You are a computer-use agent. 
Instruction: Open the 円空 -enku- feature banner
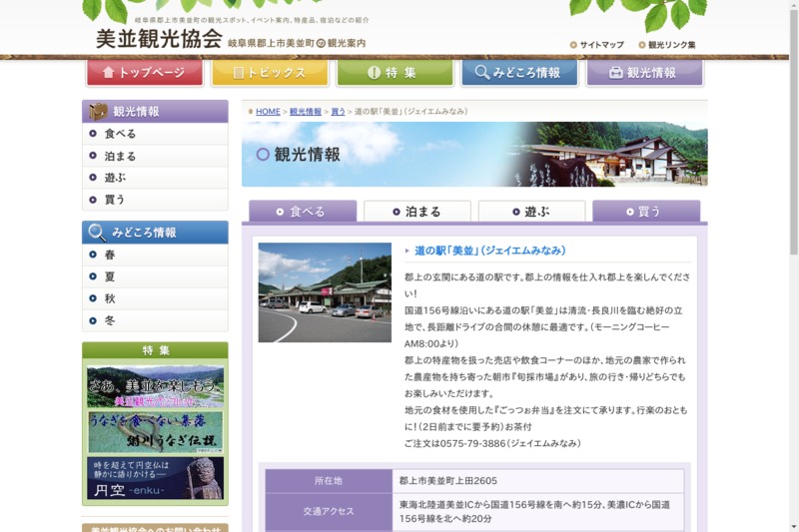(x=155, y=478)
